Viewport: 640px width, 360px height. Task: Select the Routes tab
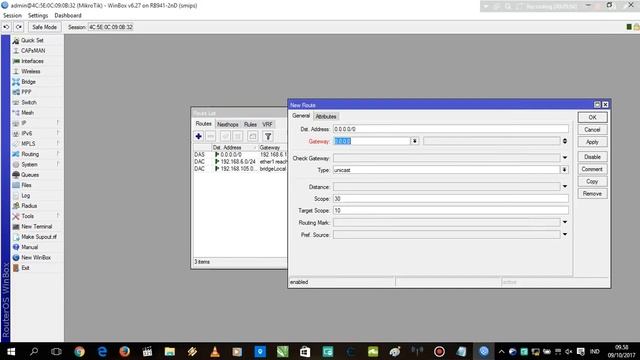pos(203,124)
